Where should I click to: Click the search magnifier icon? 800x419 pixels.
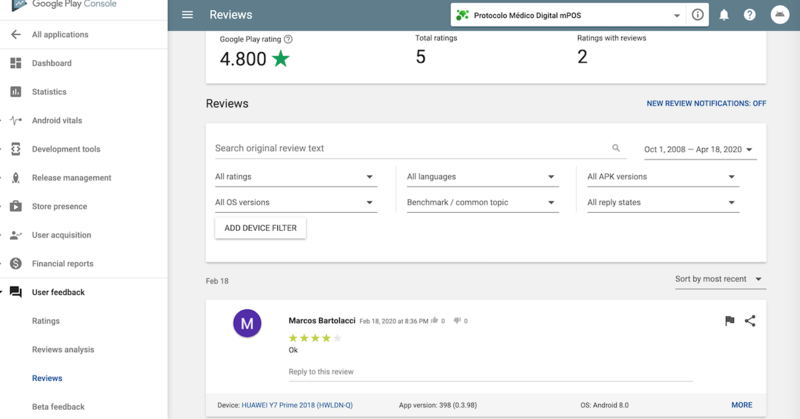pos(616,148)
